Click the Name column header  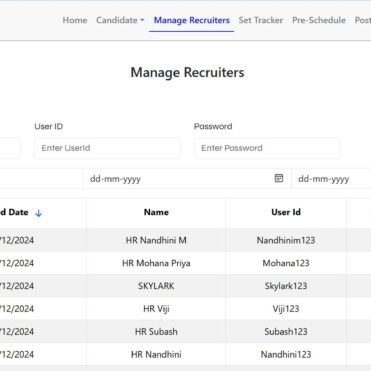pyautogui.click(x=156, y=212)
